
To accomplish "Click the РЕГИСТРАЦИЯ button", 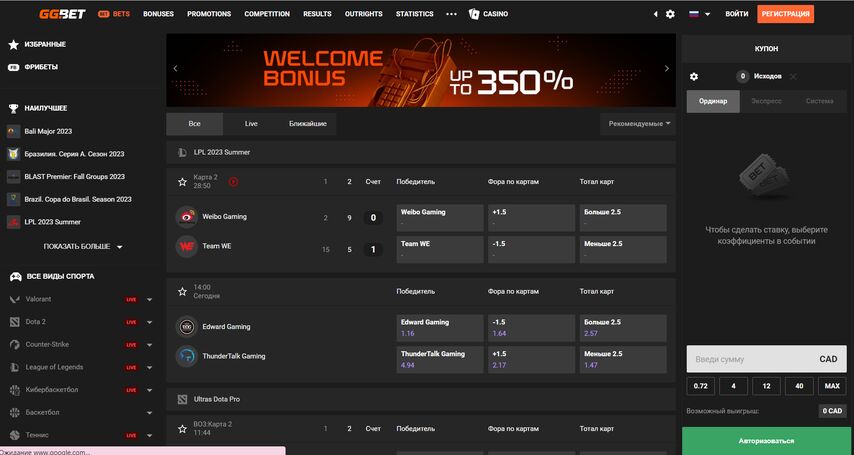I will [785, 14].
